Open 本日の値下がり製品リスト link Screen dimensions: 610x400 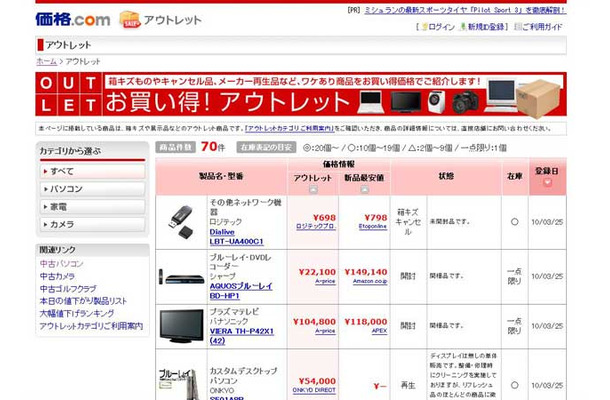pos(83,301)
